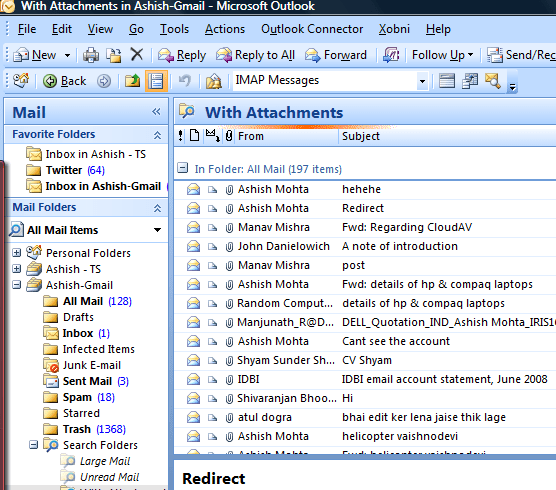Sort by the envelope icon column header
The height and width of the screenshot is (490, 556).
212,136
